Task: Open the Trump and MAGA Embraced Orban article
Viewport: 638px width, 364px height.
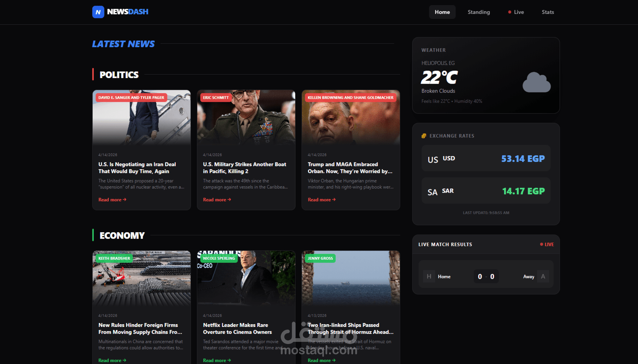Action: 350,168
